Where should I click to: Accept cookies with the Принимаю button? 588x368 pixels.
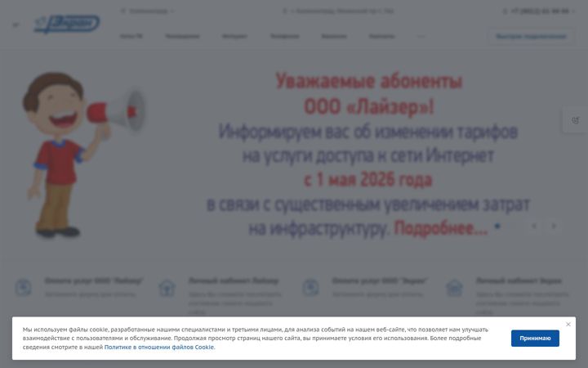535,339
